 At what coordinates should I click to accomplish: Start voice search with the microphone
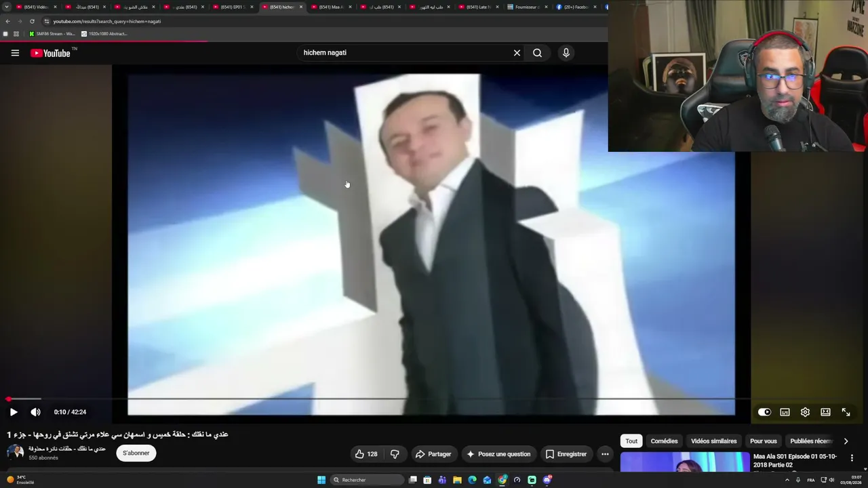(x=566, y=53)
